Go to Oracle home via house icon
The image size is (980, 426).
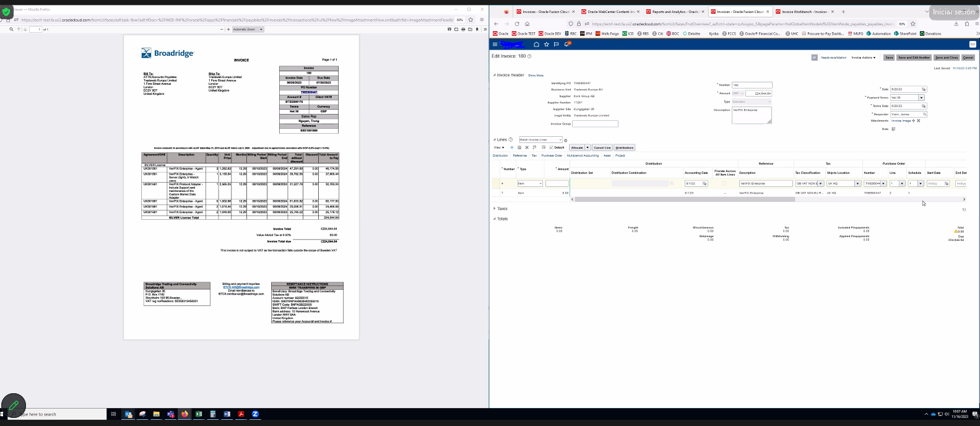(537, 45)
